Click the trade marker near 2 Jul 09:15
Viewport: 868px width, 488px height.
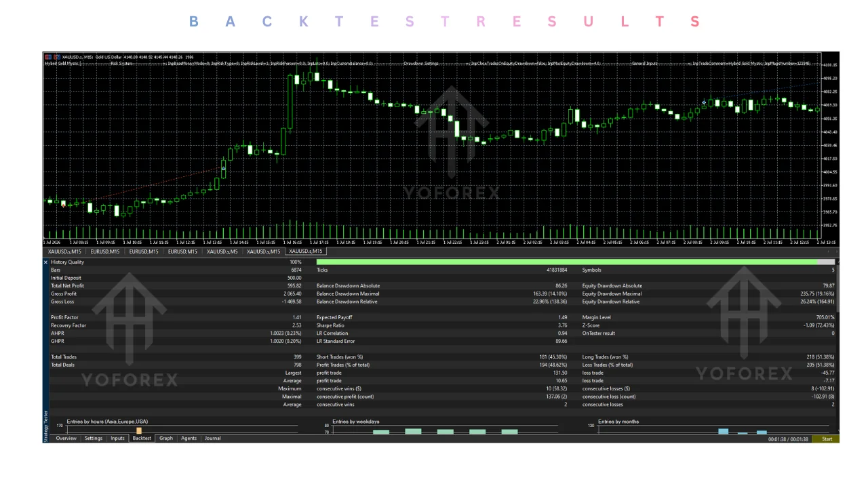tap(704, 103)
